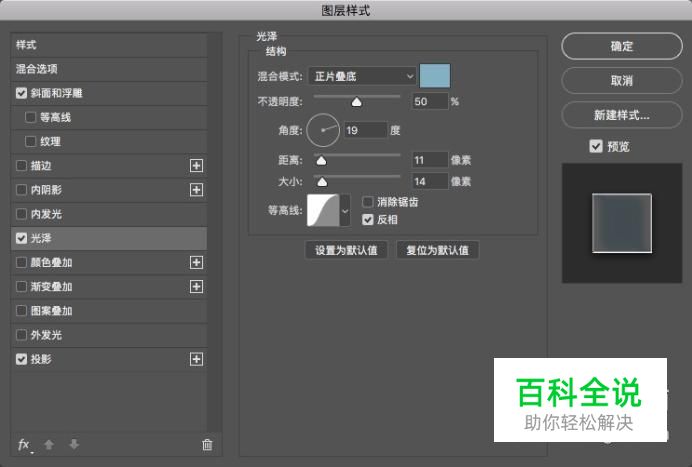This screenshot has height=467, width=692.
Task: Open the 内发光 settings row
Action: point(109,214)
